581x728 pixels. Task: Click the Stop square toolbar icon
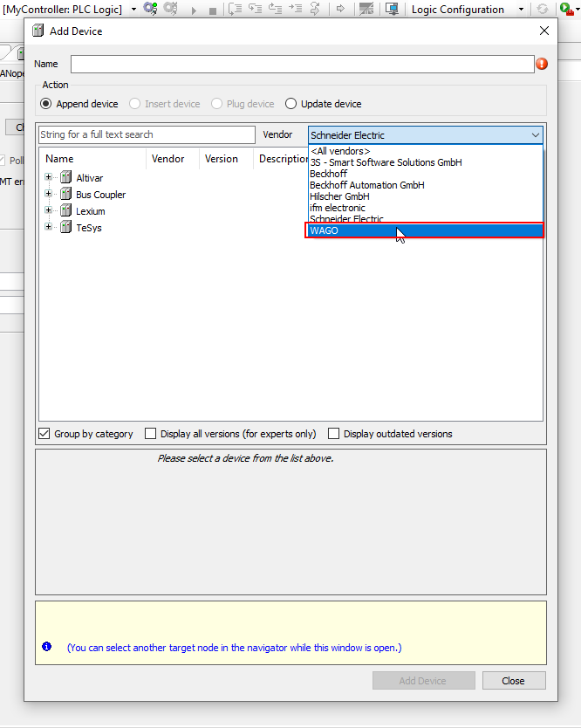click(x=213, y=10)
